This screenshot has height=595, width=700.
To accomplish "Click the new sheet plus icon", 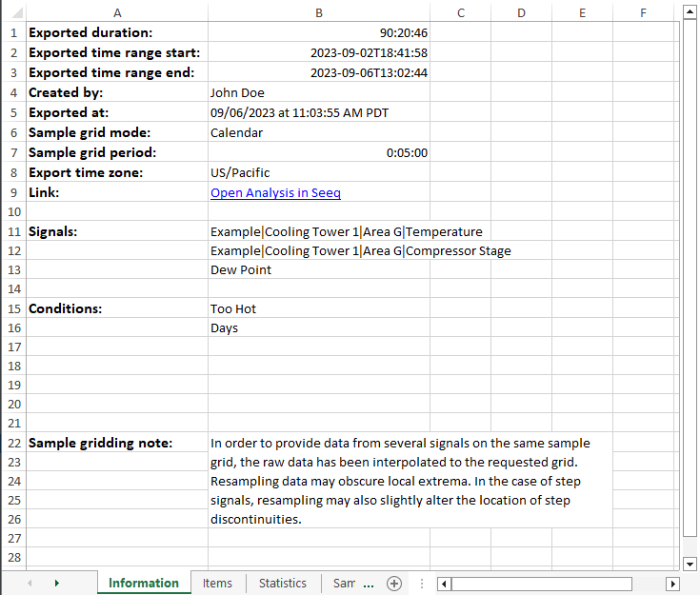I will click(394, 584).
